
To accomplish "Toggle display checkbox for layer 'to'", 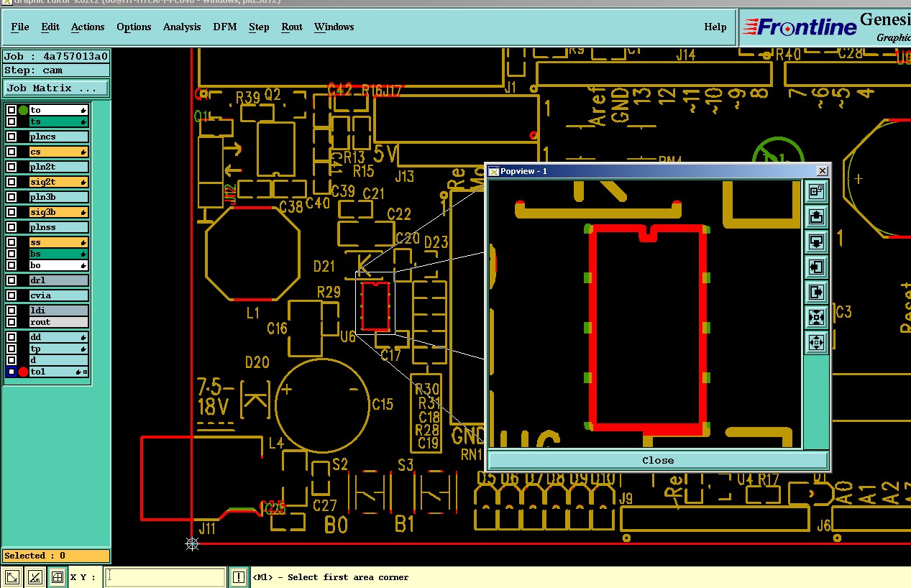I will (x=12, y=110).
